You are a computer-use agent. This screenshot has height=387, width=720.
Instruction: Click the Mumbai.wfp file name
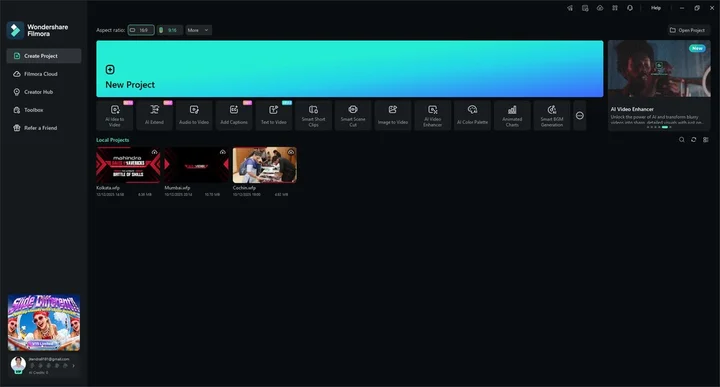(x=177, y=188)
